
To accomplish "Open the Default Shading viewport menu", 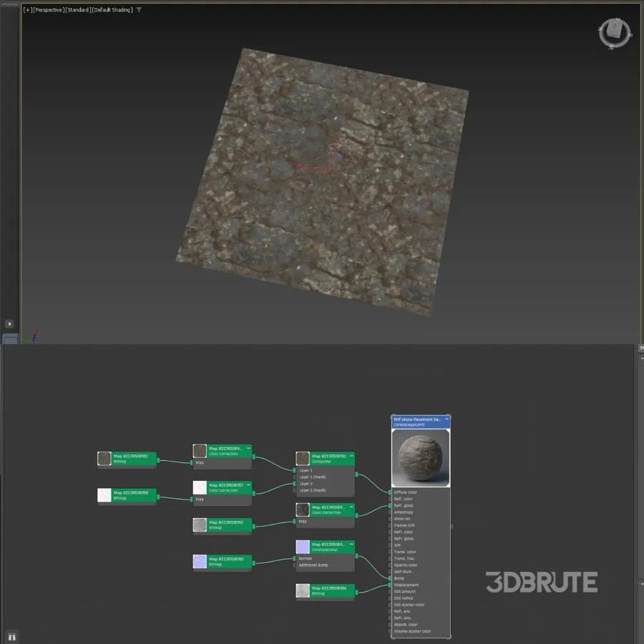I will click(112, 10).
